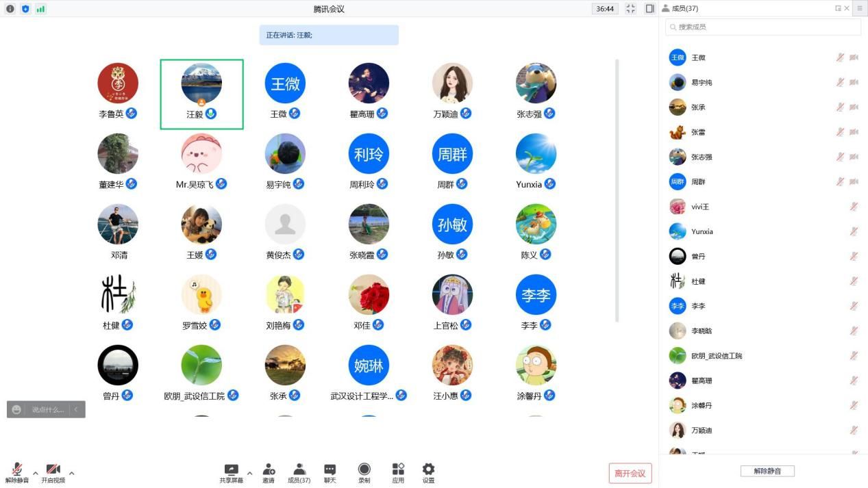Expand video options arrow beside 开启视频
The height and width of the screenshot is (488, 868).
(71, 473)
